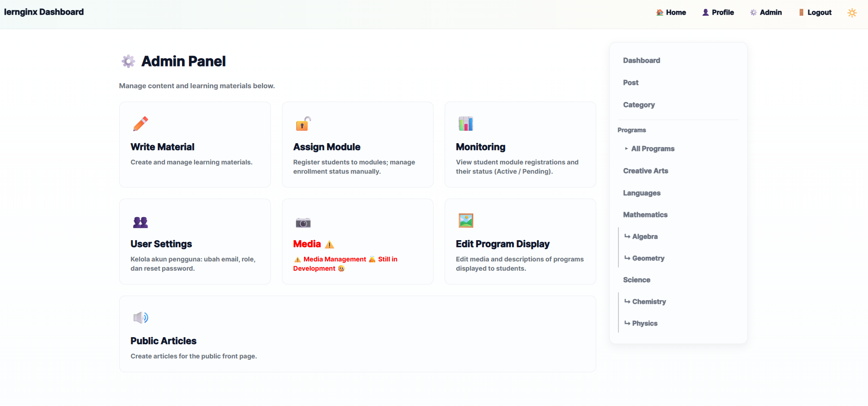The height and width of the screenshot is (406, 868).
Task: Open Post in the sidebar
Action: (x=630, y=83)
